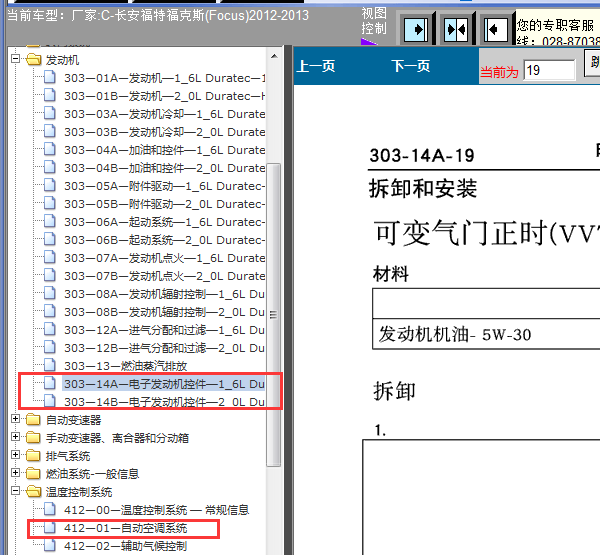Collapse the 发动机 folder
Image resolution: width=600 pixels, height=555 pixels.
pyautogui.click(x=16, y=59)
